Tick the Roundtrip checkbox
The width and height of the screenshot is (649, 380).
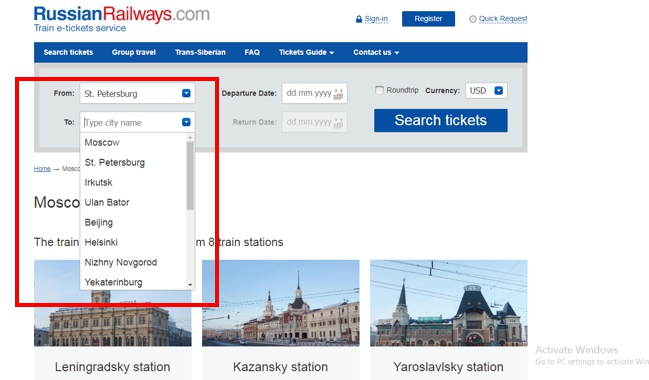click(x=379, y=90)
